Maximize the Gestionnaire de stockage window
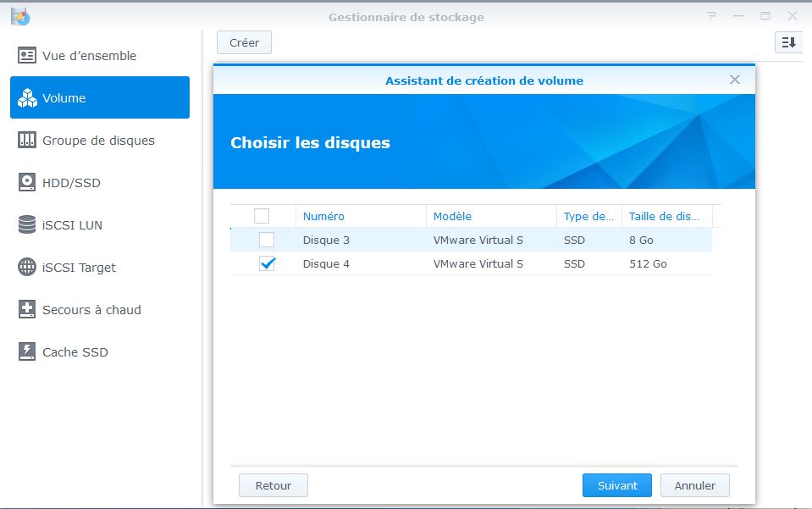The image size is (812, 509). click(765, 16)
